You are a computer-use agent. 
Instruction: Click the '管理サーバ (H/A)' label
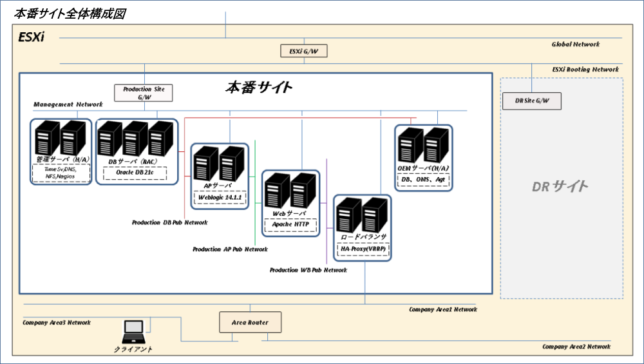pyautogui.click(x=62, y=159)
